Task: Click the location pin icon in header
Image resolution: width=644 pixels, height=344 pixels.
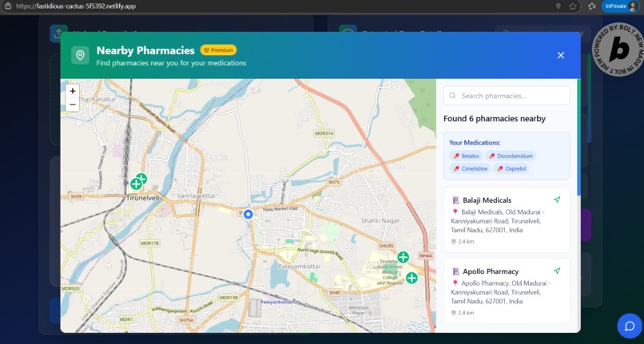Action: click(x=80, y=55)
